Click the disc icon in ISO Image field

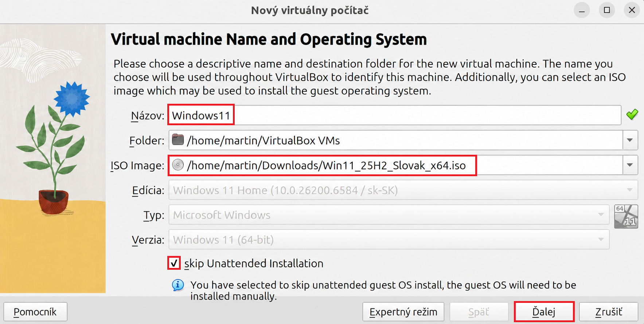(178, 165)
